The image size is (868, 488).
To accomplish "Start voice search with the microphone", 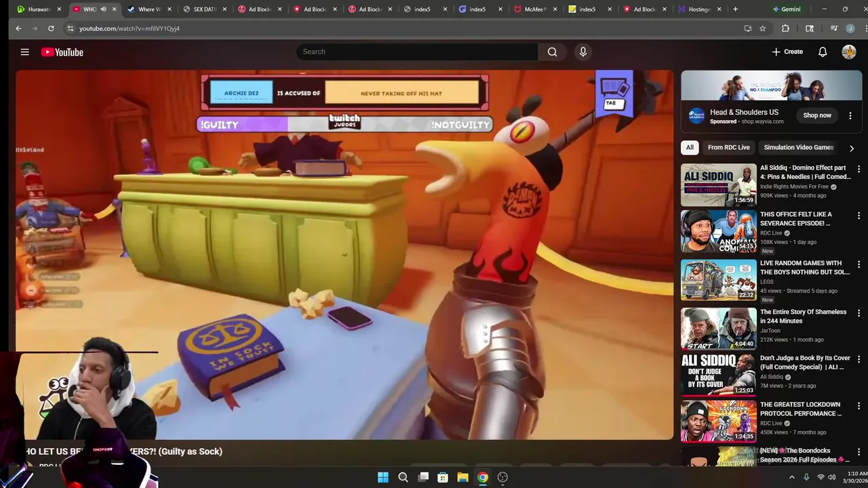I will 583,52.
